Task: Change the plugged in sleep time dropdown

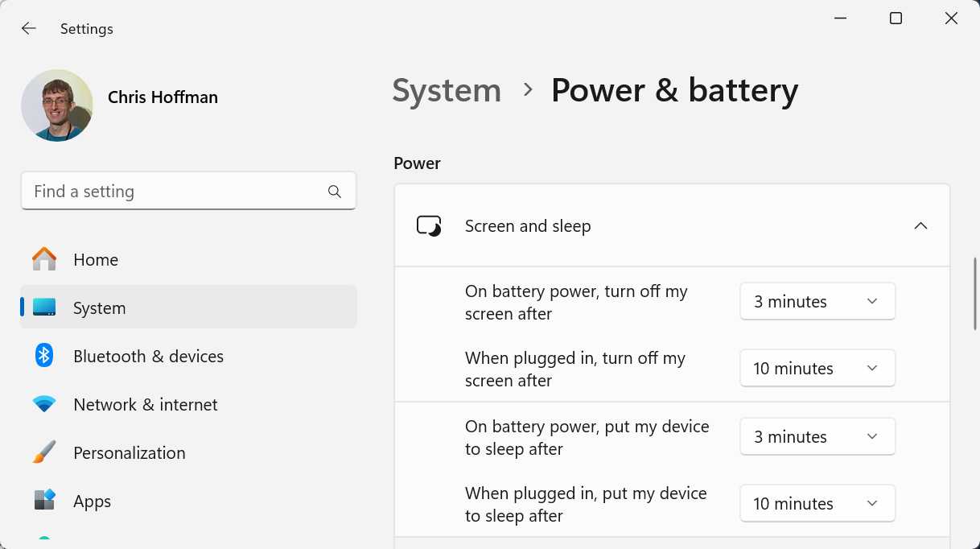Action: pos(817,503)
